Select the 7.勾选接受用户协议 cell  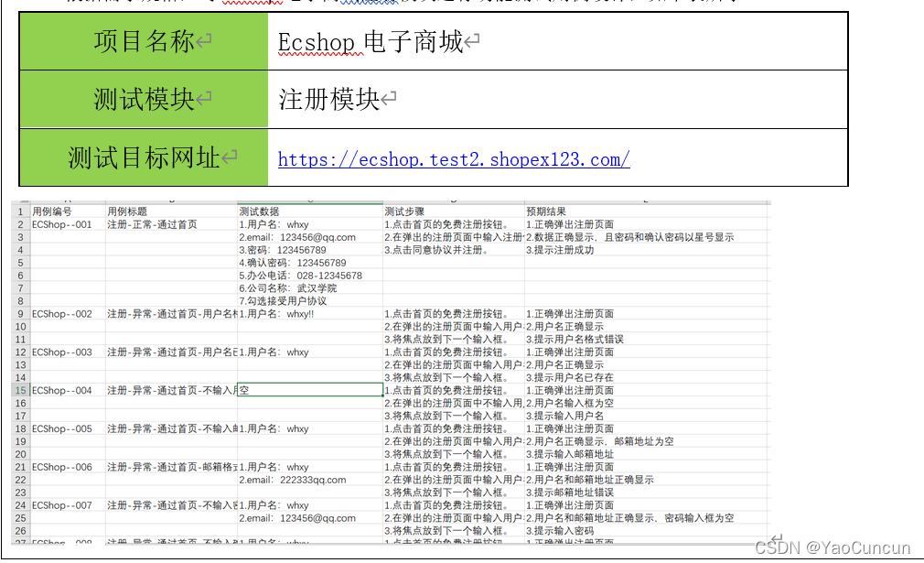(310, 300)
